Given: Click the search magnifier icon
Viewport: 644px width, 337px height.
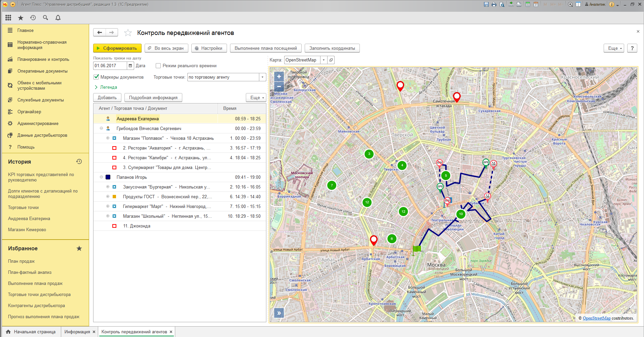Looking at the screenshot, I should (45, 18).
